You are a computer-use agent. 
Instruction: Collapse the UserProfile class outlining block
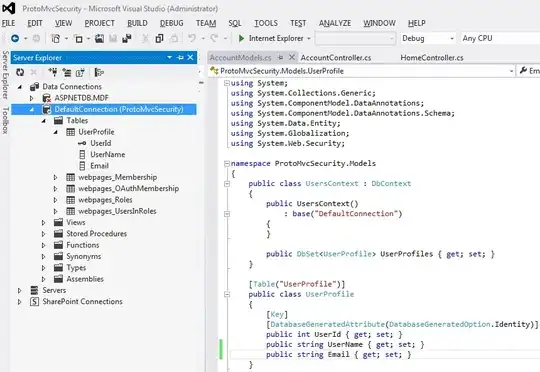click(227, 294)
